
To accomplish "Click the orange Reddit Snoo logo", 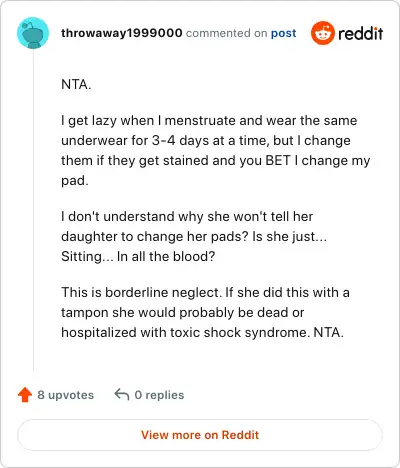I will [322, 33].
